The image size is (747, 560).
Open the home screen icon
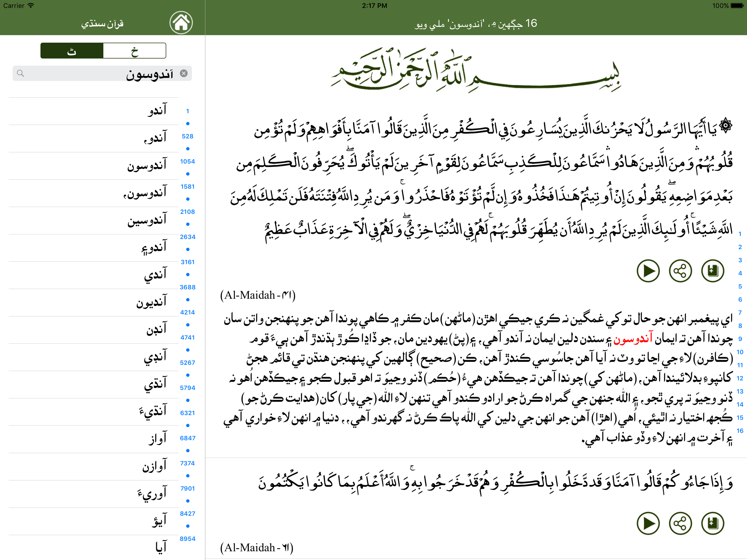click(181, 23)
